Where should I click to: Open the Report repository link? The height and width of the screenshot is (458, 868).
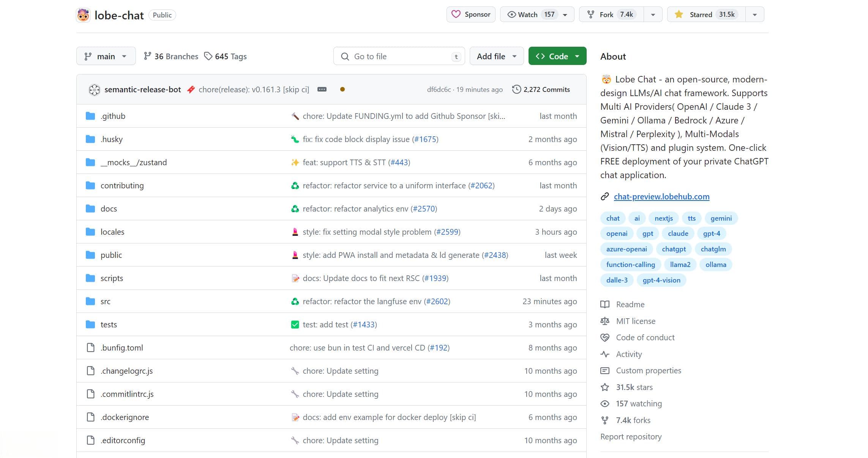click(x=631, y=436)
